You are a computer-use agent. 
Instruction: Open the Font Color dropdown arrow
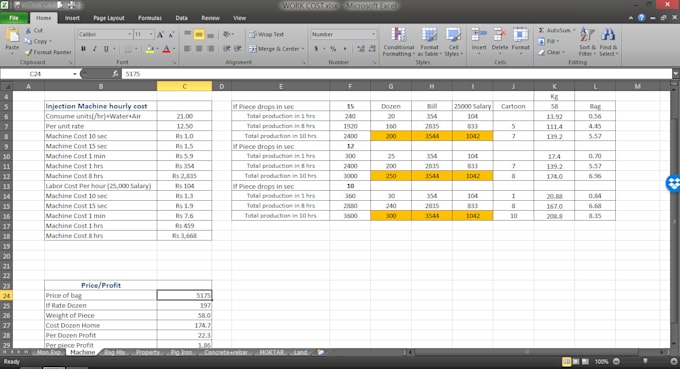point(174,49)
